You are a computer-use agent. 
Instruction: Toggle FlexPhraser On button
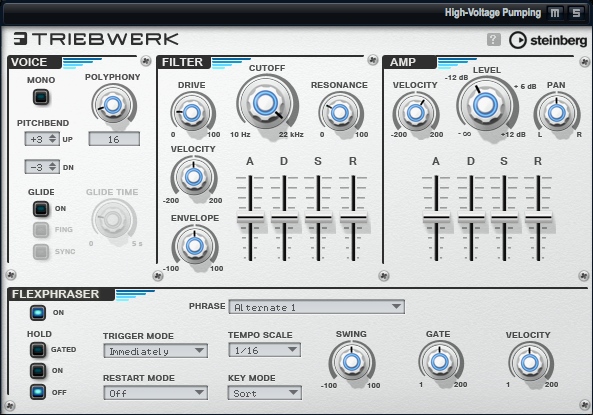tap(38, 313)
